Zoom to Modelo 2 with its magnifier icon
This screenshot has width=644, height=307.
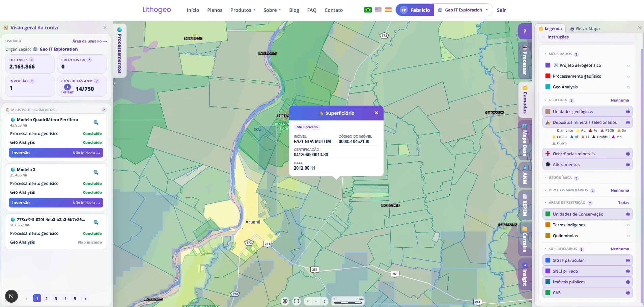(96, 172)
